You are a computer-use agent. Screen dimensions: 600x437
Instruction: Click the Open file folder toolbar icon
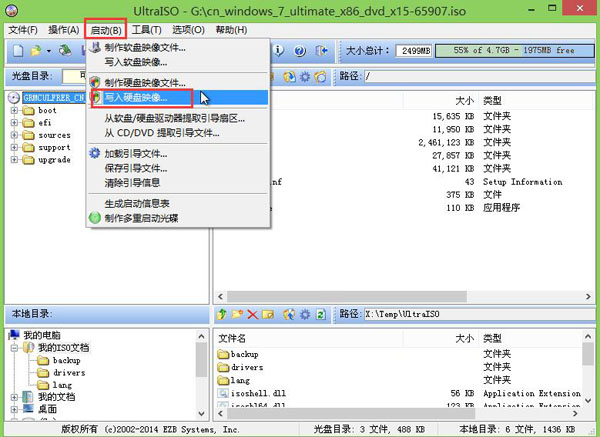(36, 51)
